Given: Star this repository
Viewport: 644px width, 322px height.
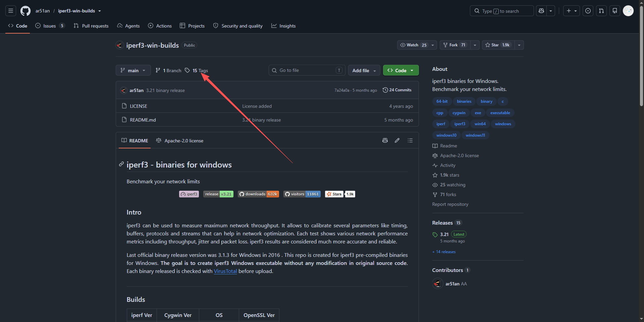Looking at the screenshot, I should [x=498, y=45].
